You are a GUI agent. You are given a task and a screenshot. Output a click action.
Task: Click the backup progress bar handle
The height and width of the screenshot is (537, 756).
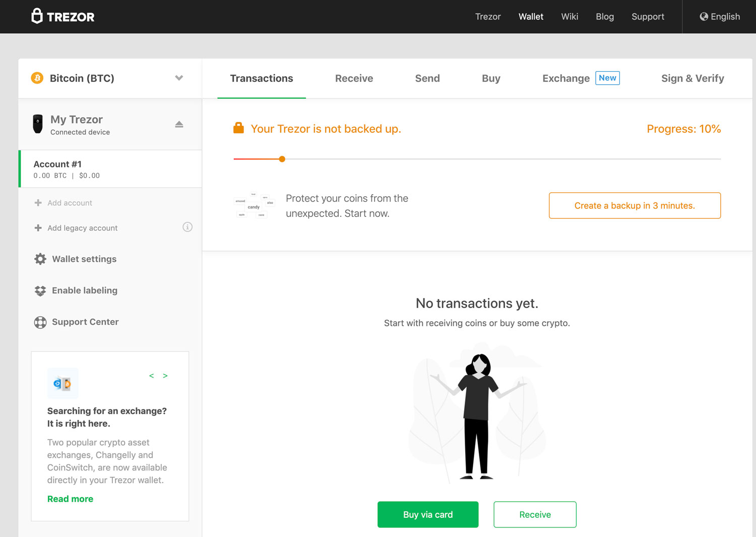pos(282,159)
